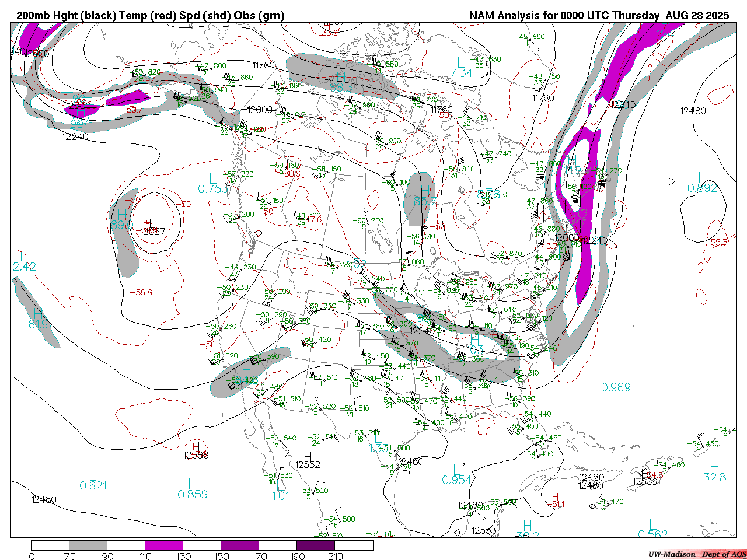Screen dimensions: 747x560
Task: Select the L 0.989 low marker
Action: tap(615, 381)
